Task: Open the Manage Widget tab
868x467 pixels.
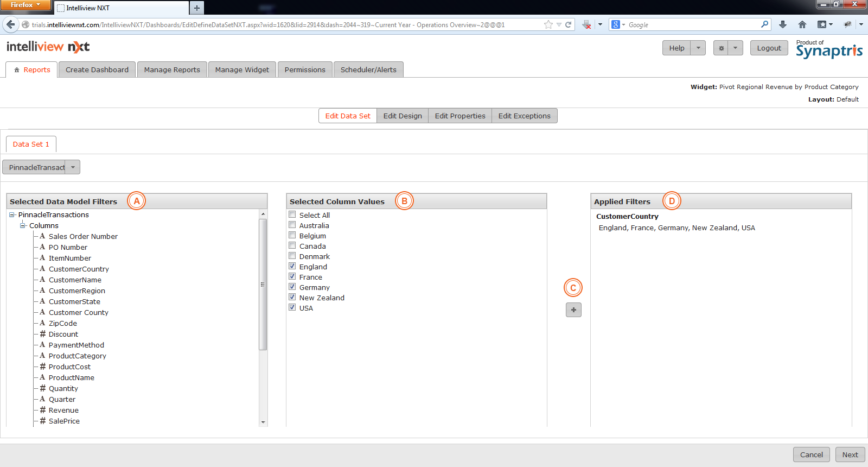Action: [242, 70]
